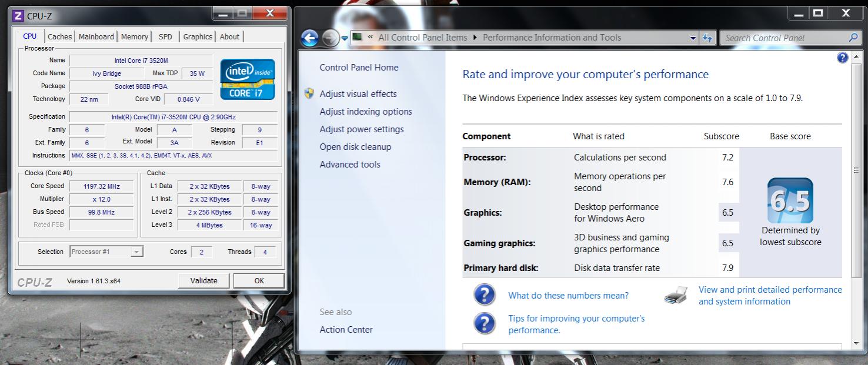Click shield icon beside Adjust visual effects

[309, 93]
